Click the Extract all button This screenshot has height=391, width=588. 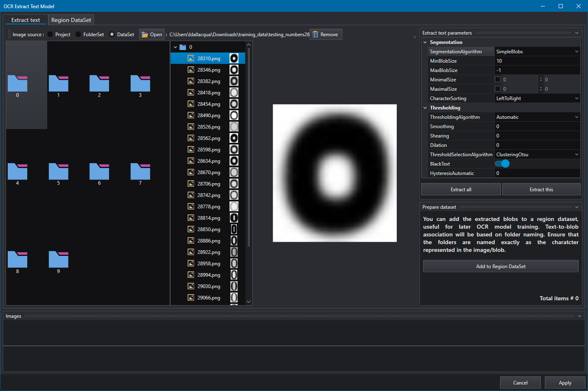tap(461, 190)
